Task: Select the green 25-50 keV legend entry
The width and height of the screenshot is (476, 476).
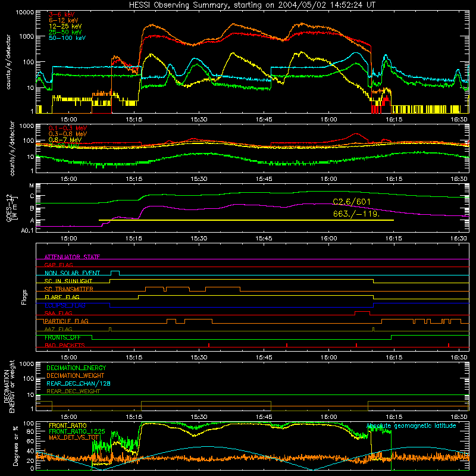Action: (x=65, y=32)
